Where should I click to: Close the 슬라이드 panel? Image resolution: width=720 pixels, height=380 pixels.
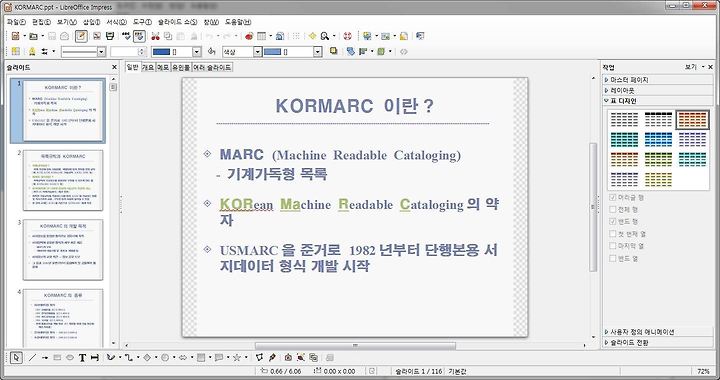114,67
